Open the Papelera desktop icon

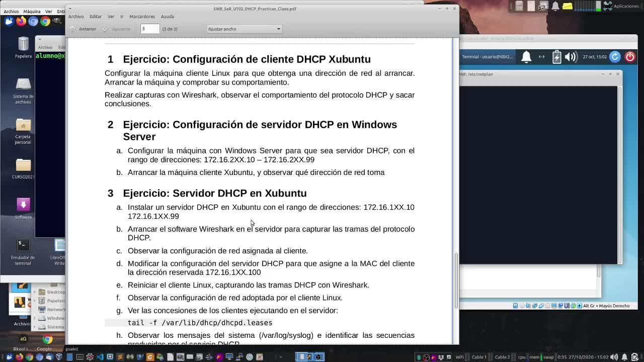point(23,48)
